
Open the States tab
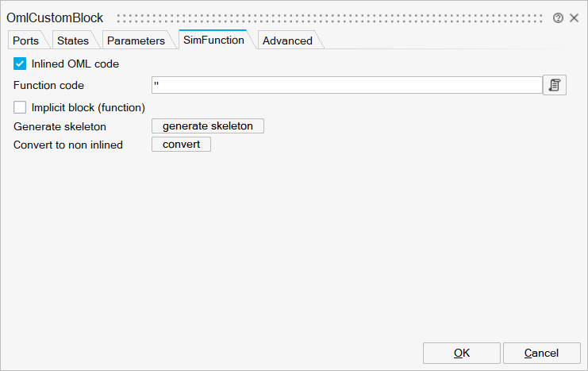[73, 41]
